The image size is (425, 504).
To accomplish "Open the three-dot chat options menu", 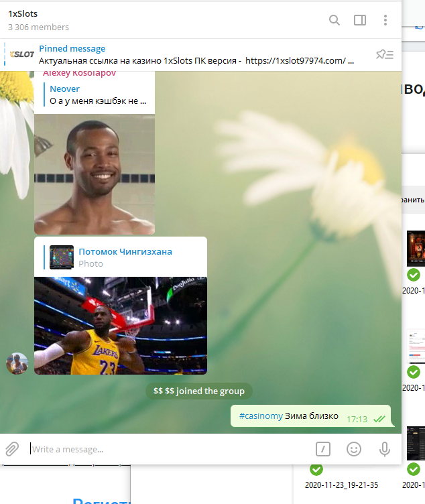I will pos(385,20).
